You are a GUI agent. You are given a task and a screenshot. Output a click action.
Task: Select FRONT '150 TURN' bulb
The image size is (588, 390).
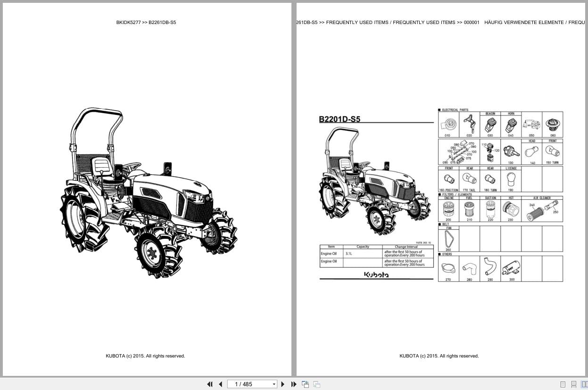pos(552,152)
